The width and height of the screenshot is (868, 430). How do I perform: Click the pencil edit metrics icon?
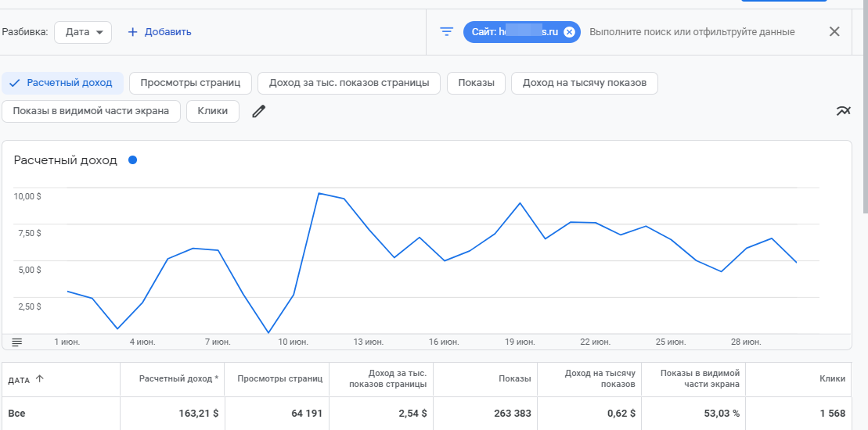click(258, 111)
